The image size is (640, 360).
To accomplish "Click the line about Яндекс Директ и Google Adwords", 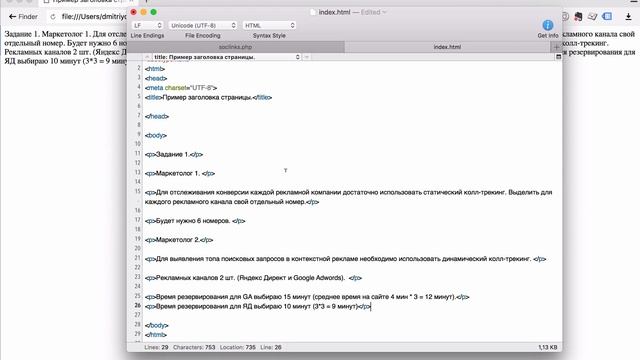I will (x=253, y=278).
